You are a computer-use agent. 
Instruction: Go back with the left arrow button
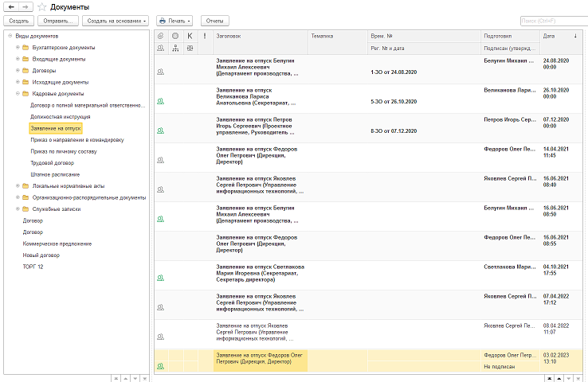tap(11, 7)
